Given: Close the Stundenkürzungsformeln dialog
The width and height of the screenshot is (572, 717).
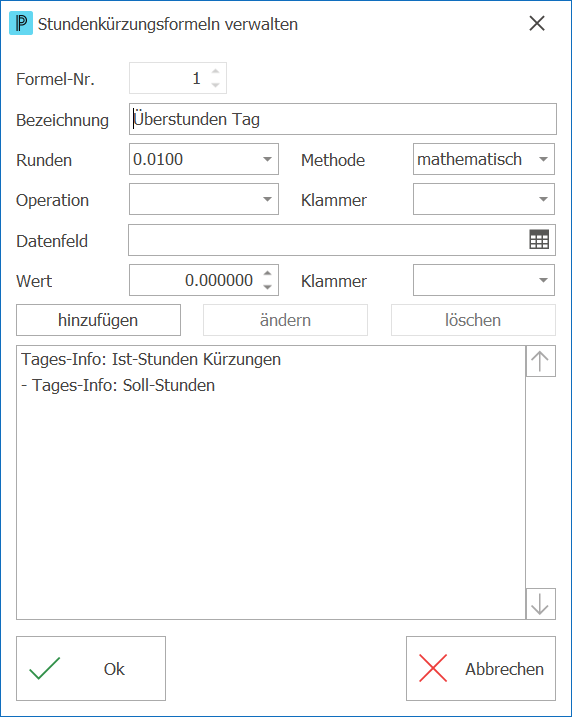Looking at the screenshot, I should pos(537,23).
